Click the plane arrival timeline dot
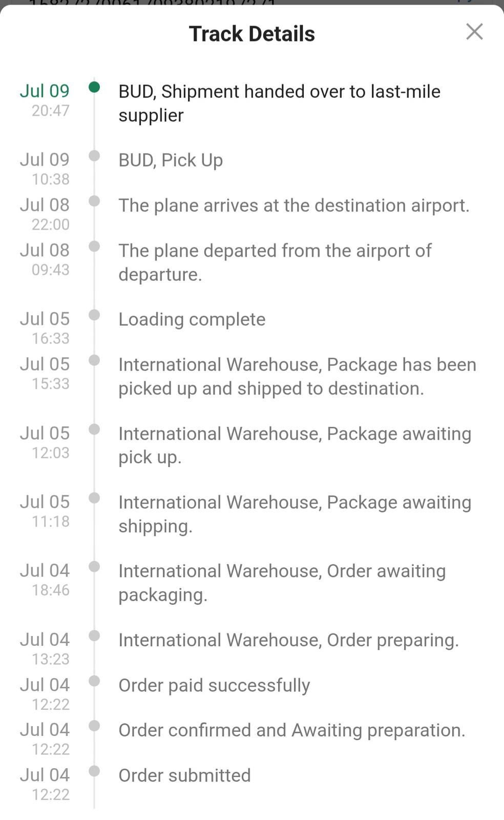The height and width of the screenshot is (820, 504). pyautogui.click(x=94, y=201)
